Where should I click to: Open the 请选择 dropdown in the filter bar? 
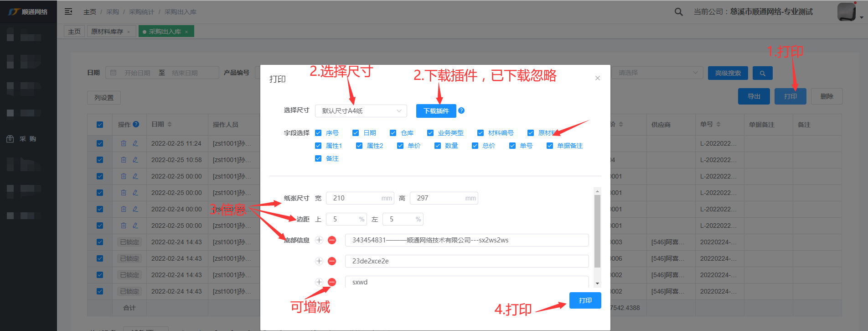tap(657, 73)
